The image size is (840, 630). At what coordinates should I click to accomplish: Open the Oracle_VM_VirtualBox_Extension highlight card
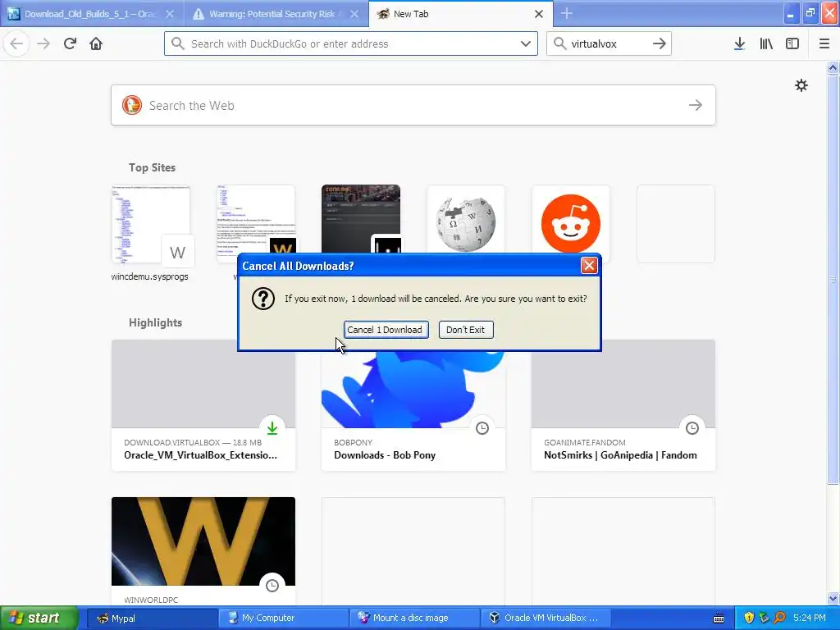pos(203,405)
